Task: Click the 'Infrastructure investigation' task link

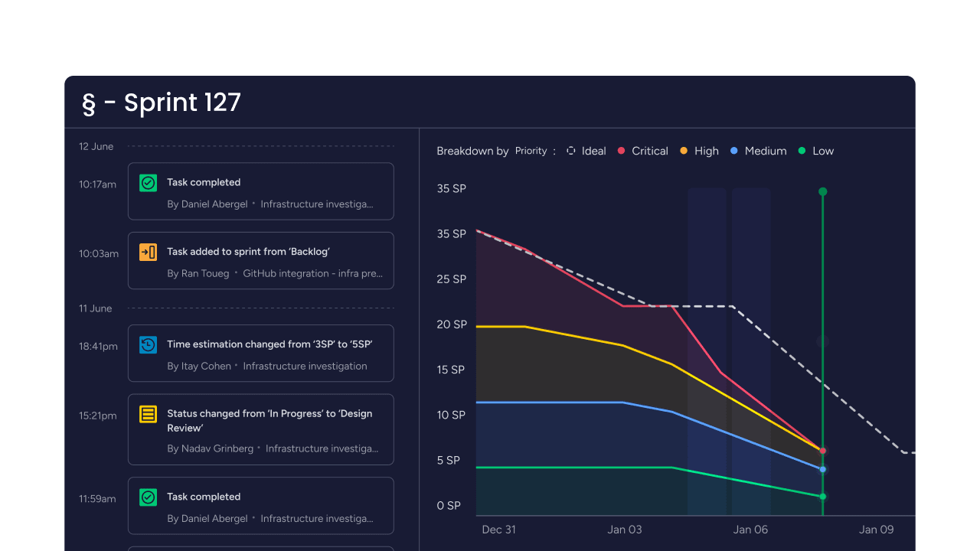Action: [x=305, y=366]
